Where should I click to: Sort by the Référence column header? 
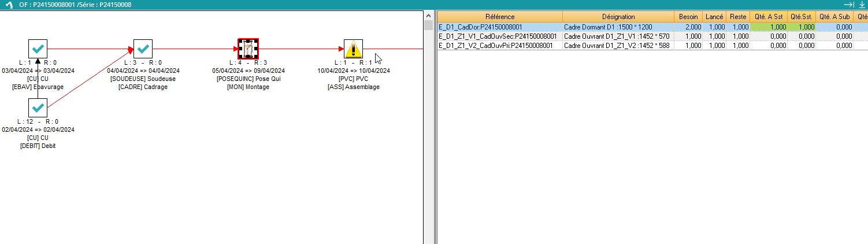tap(500, 17)
